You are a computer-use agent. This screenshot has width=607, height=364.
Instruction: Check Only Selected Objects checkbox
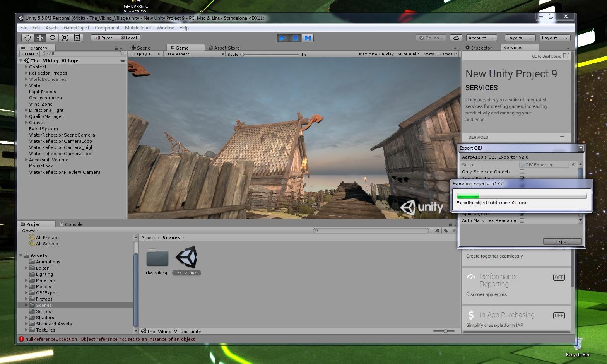(522, 172)
